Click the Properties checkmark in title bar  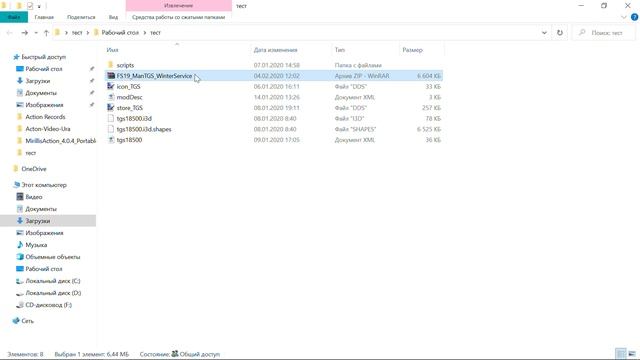pyautogui.click(x=30, y=6)
